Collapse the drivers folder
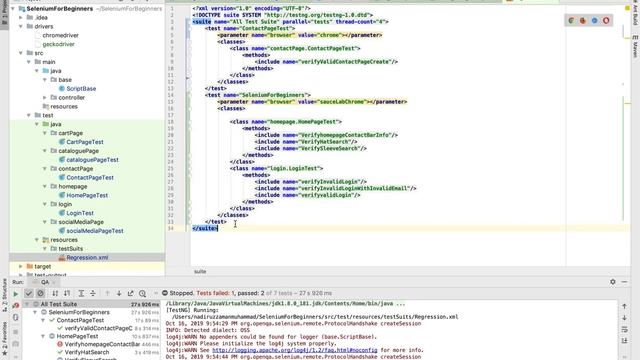The height and width of the screenshot is (360, 640). pos(21,27)
